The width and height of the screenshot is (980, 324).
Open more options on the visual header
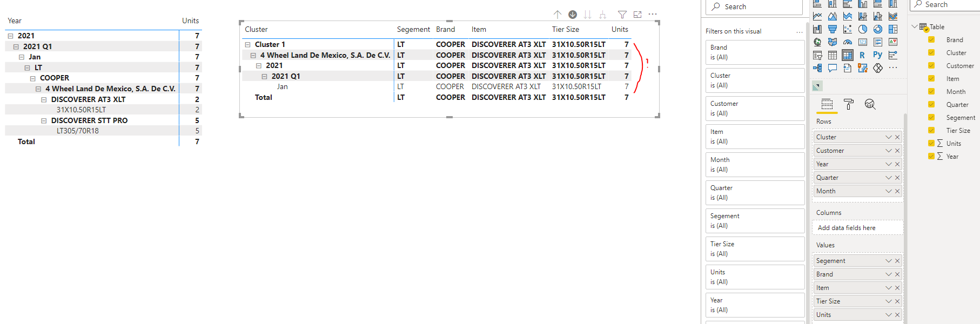[x=653, y=15]
